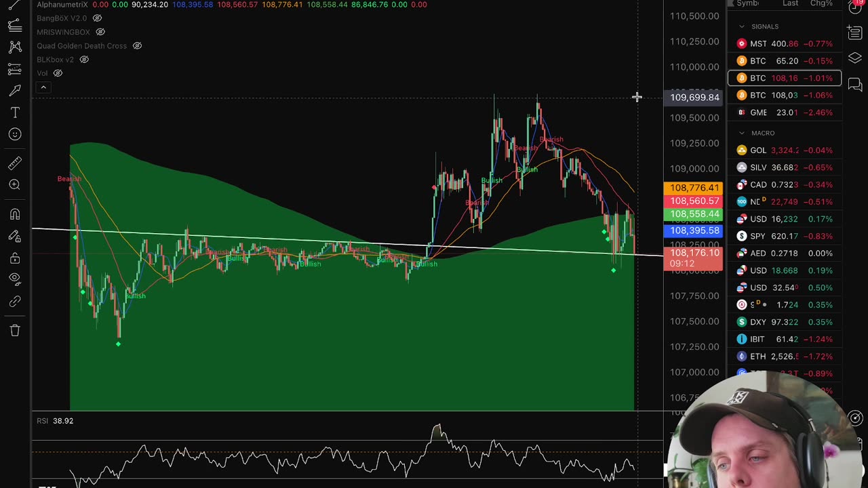Click the IBIT symbol logo icon

pyautogui.click(x=741, y=339)
